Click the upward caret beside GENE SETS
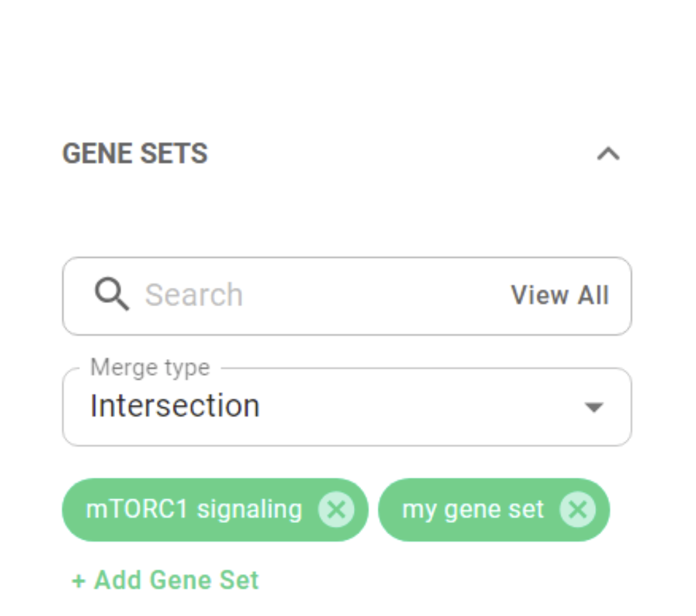Image resolution: width=696 pixels, height=616 pixels. (x=608, y=154)
